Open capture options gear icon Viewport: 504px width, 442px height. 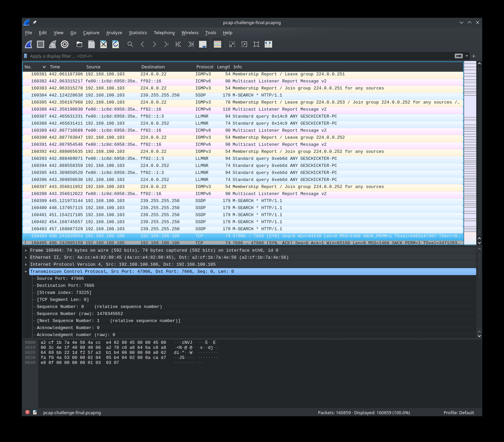pos(65,44)
